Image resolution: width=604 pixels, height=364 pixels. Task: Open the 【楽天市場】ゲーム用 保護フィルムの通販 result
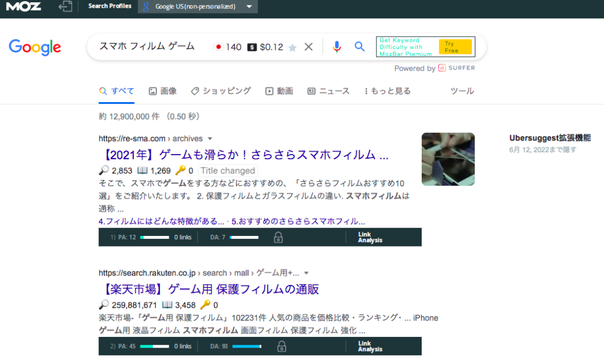[211, 289]
